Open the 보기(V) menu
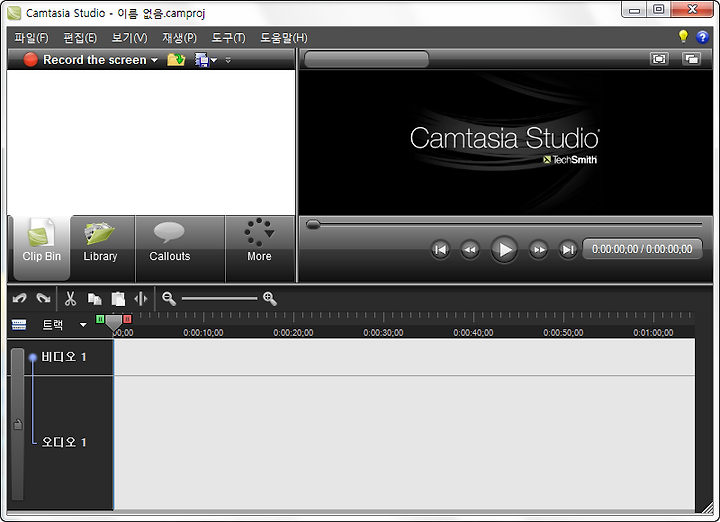Image resolution: width=720 pixels, height=522 pixels. (129, 38)
